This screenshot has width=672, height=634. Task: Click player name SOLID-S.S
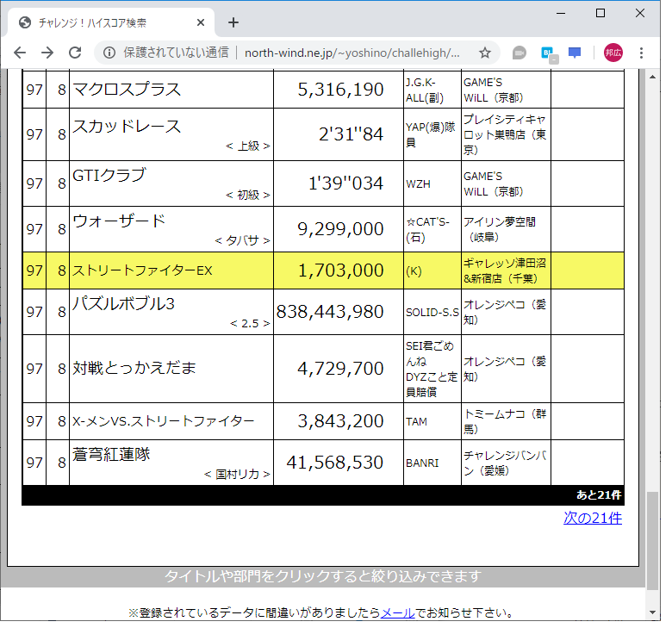point(432,313)
